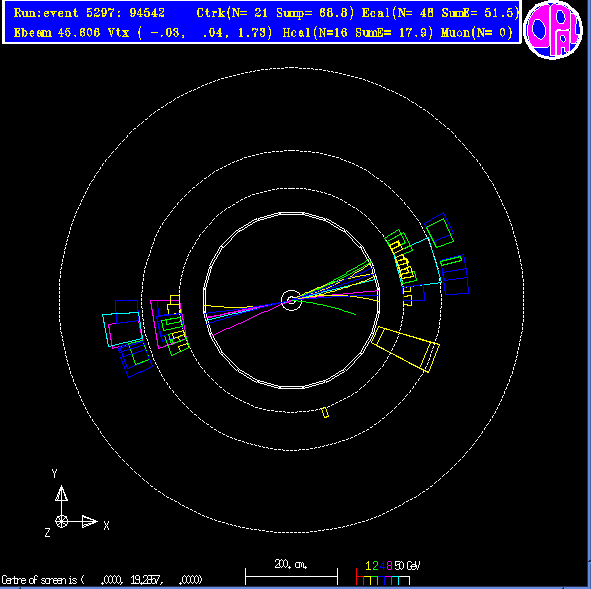This screenshot has height=589, width=591.
Task: Select the large yellow calorimeter cluster box
Action: click(406, 349)
